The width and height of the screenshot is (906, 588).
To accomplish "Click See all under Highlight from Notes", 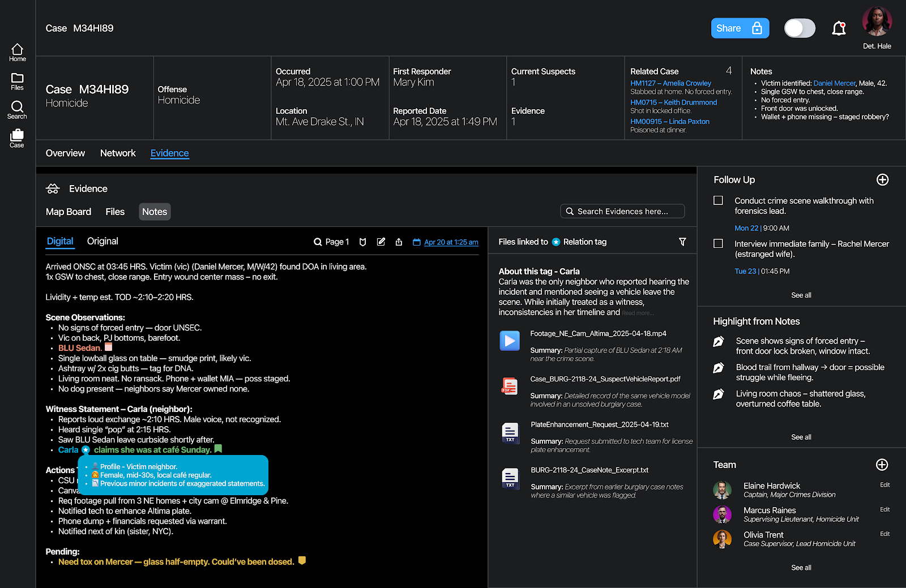I will click(801, 437).
